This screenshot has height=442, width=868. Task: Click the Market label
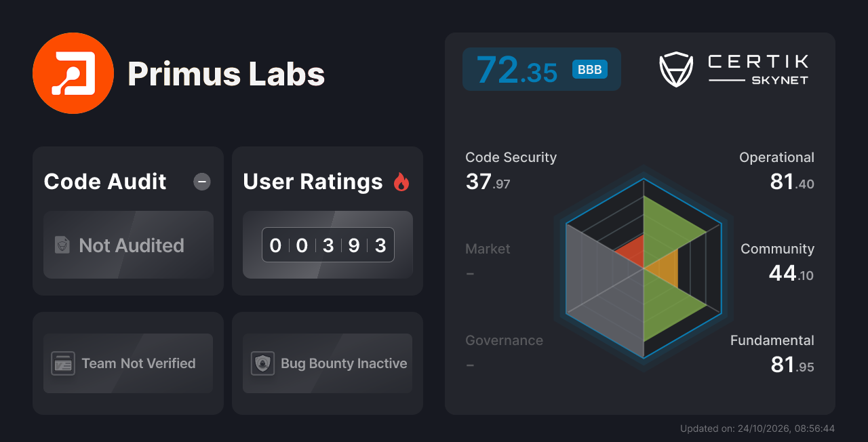(x=488, y=249)
